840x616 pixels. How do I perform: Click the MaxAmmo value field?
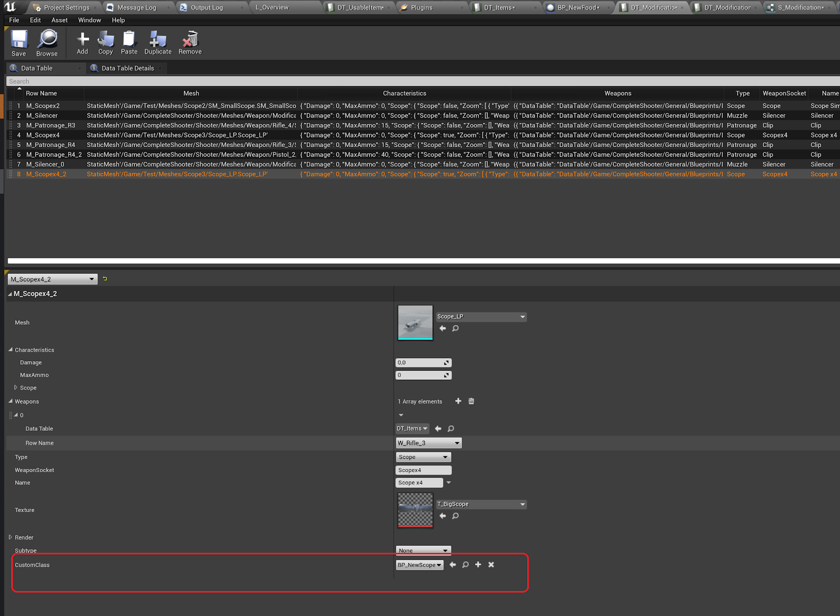(423, 375)
